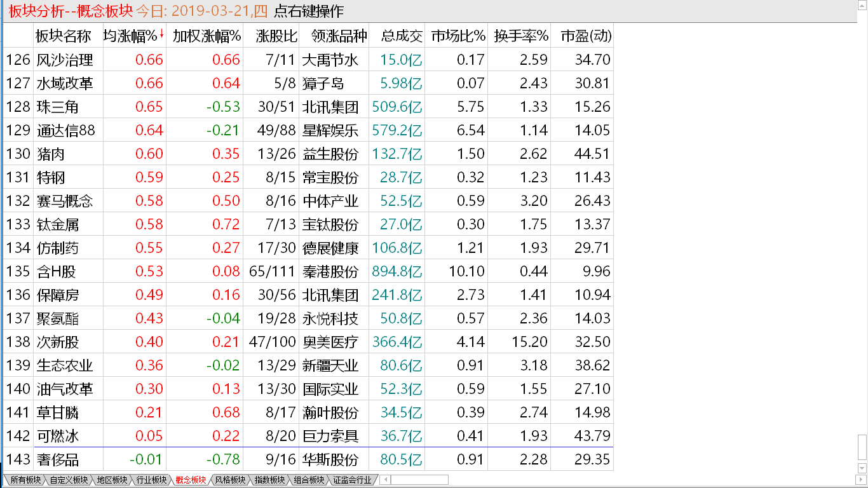The height and width of the screenshot is (488, 868).
Task: Select the 保障房 sector name
Action: coord(57,295)
